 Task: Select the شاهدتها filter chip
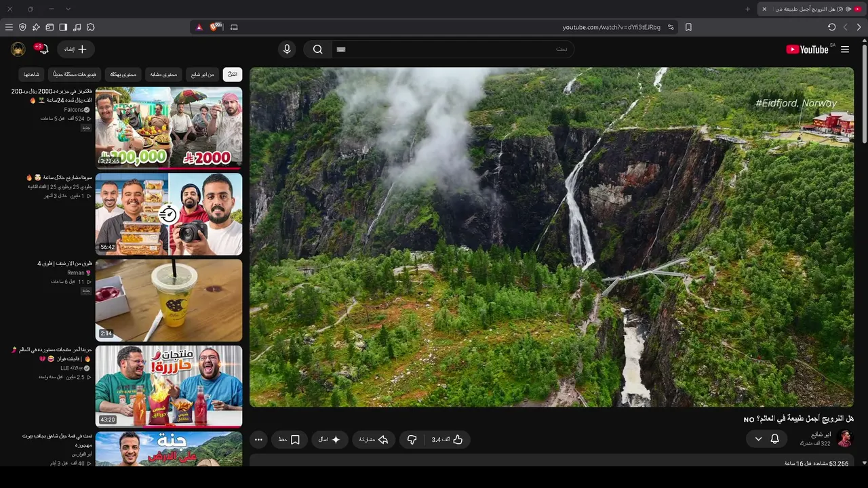tap(31, 74)
